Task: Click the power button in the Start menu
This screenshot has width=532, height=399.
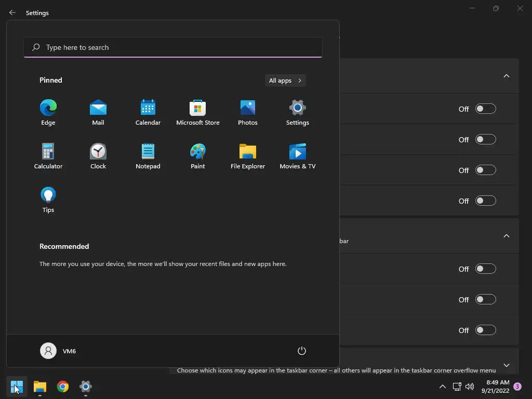Action: tap(302, 351)
